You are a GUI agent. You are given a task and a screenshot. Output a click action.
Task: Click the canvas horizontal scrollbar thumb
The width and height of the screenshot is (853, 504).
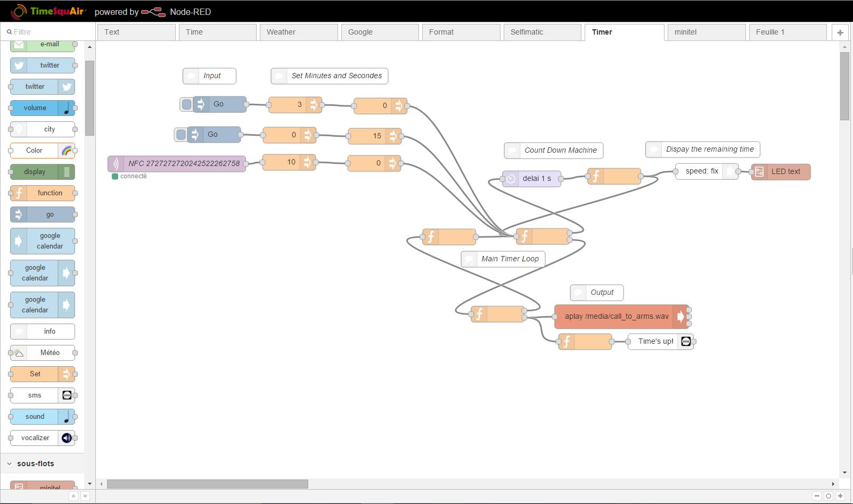pos(208,484)
